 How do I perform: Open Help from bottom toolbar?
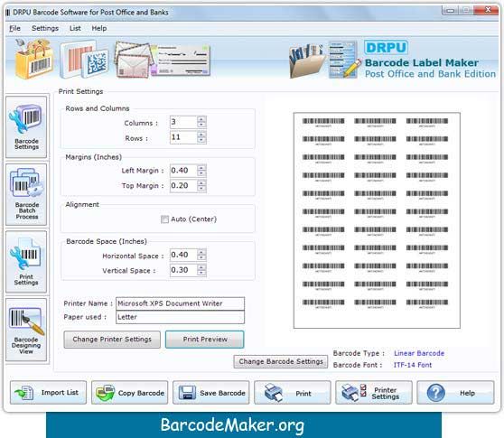tap(455, 392)
